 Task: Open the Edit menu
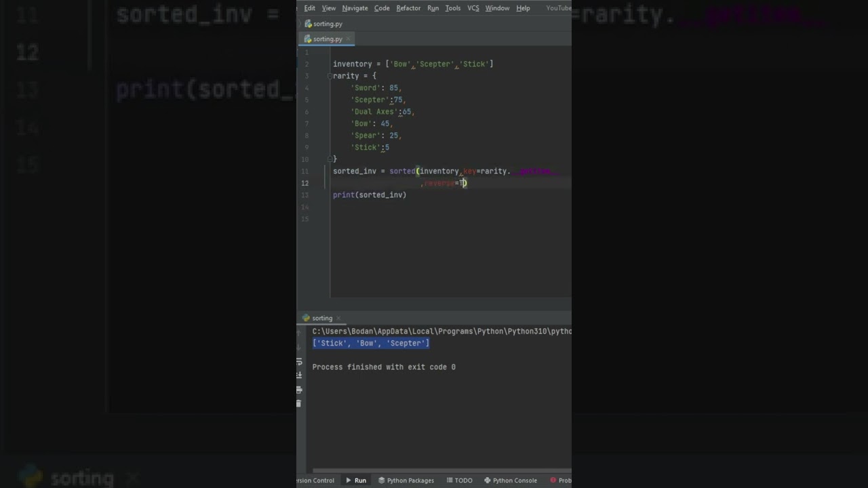pos(309,8)
